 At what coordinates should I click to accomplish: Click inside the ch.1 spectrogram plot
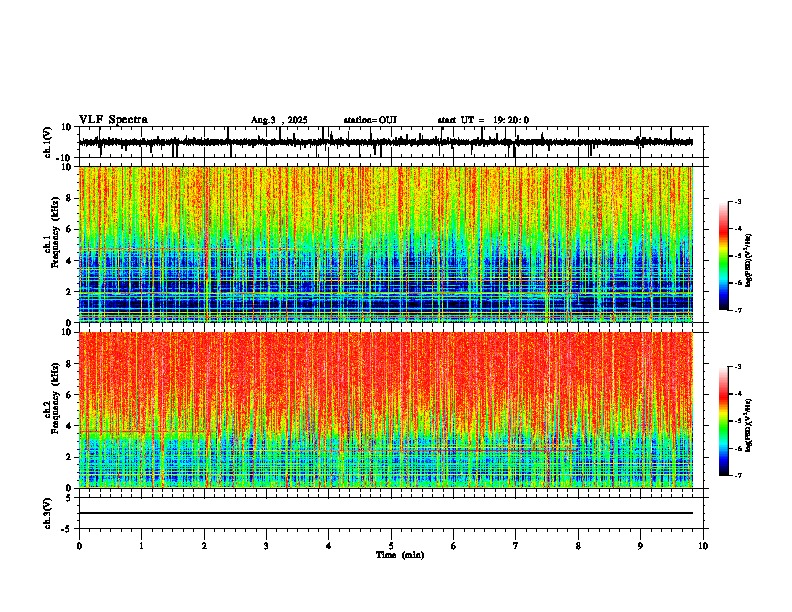click(x=386, y=244)
